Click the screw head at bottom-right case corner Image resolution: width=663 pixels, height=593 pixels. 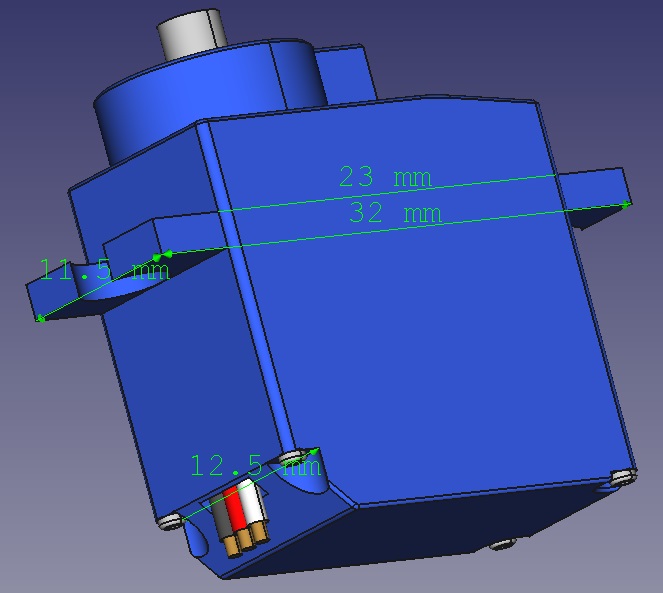pyautogui.click(x=623, y=477)
